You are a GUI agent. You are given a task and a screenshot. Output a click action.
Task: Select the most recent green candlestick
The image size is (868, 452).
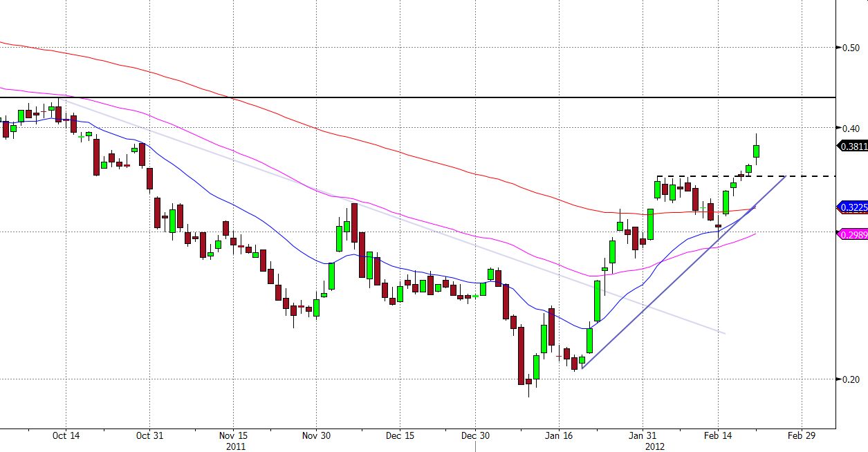point(757,151)
